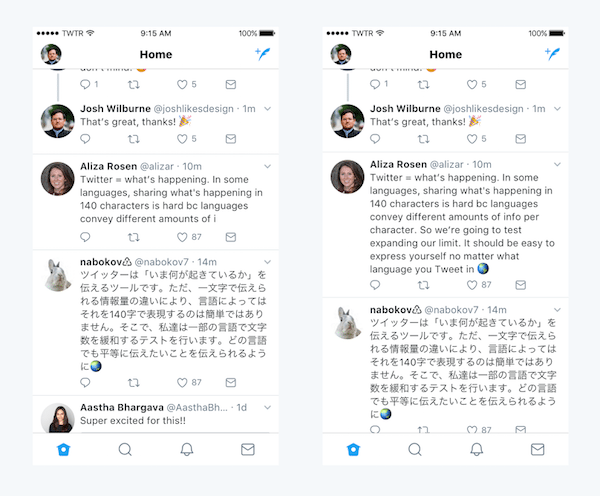600x496 pixels.
Task: Open @joshlikesdesign handle link in right phone
Action: click(x=483, y=109)
